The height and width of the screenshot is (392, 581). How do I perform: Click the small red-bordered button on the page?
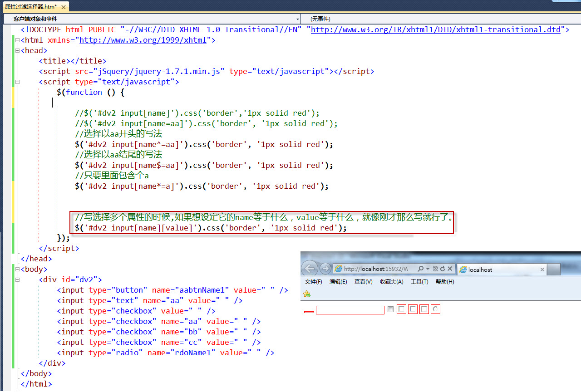coord(309,312)
